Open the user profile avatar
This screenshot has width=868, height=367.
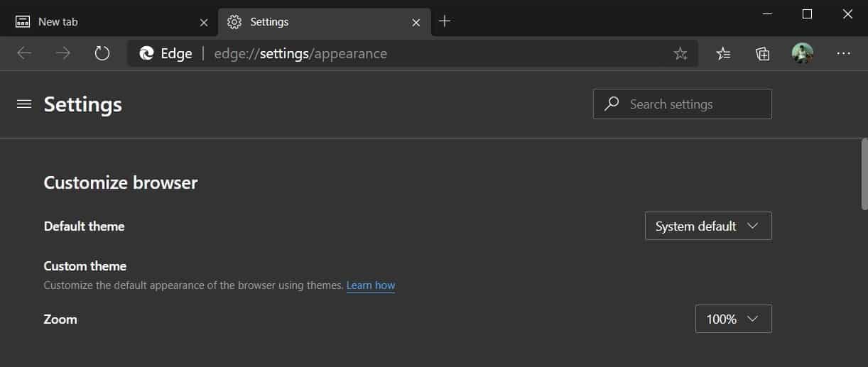(803, 53)
